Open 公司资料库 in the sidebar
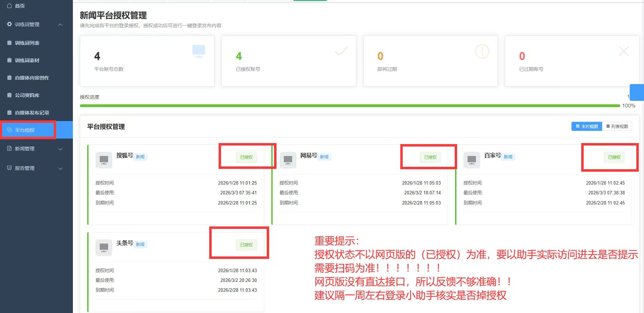Image resolution: width=644 pixels, height=313 pixels. coord(27,95)
